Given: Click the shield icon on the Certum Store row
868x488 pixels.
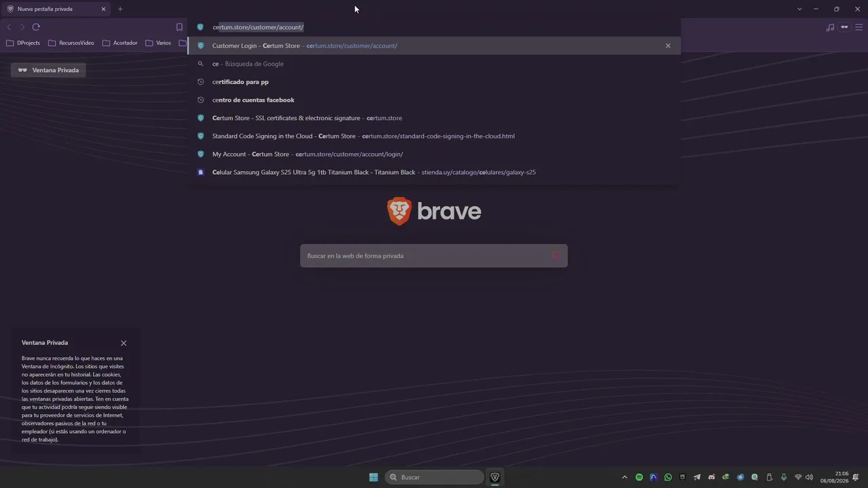Looking at the screenshot, I should point(200,118).
